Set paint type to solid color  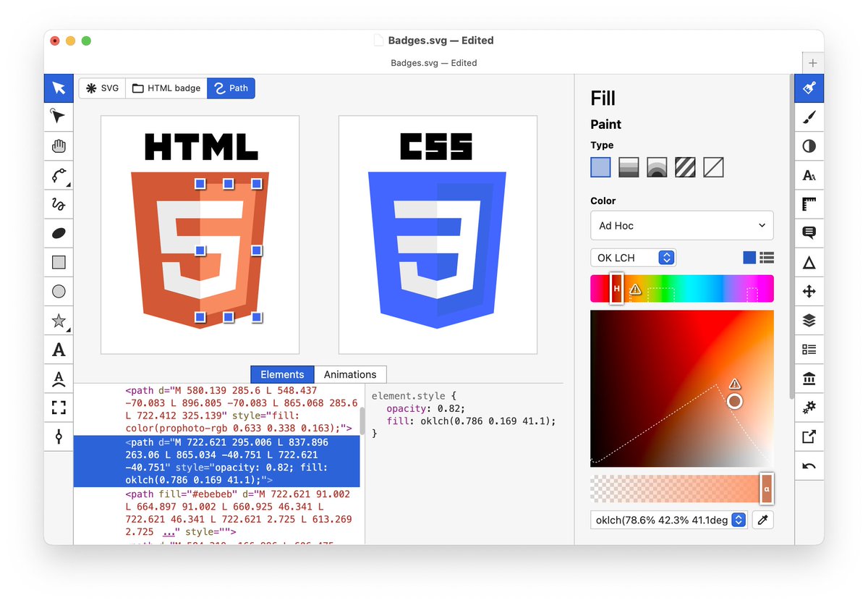600,167
